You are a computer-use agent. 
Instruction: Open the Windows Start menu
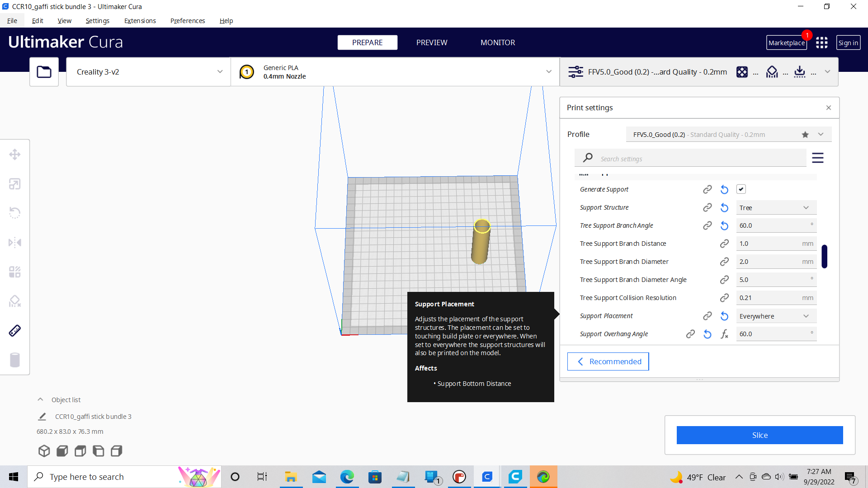(14, 477)
